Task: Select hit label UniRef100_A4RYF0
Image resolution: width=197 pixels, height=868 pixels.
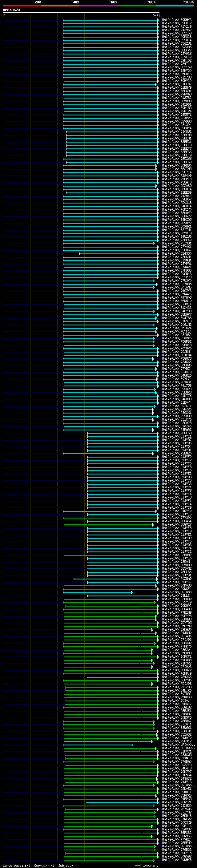Action: [x=176, y=511]
